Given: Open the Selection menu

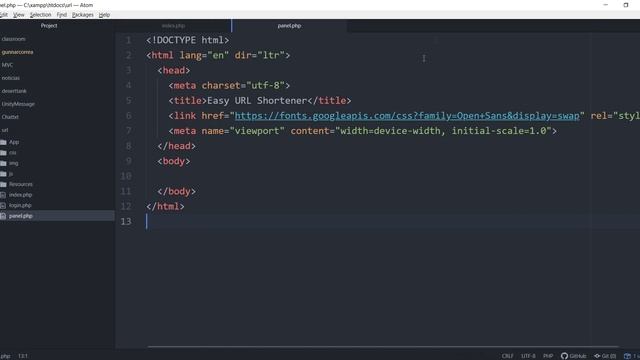Looking at the screenshot, I should pos(40,15).
